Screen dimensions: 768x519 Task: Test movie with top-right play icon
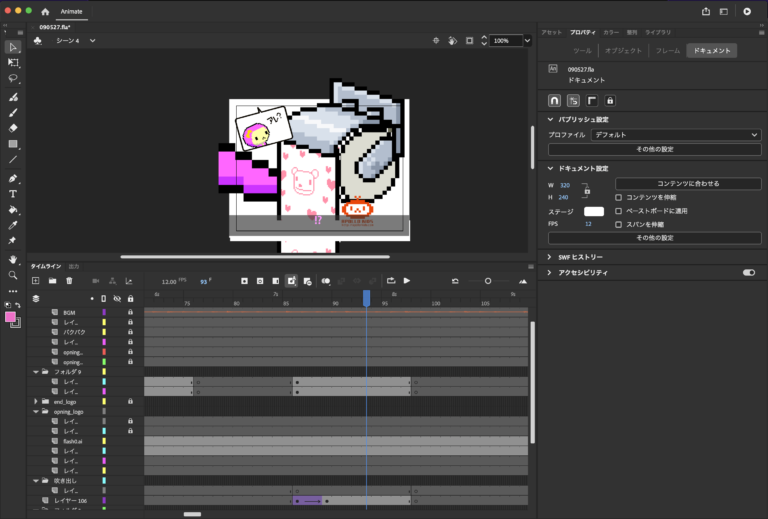pyautogui.click(x=747, y=11)
